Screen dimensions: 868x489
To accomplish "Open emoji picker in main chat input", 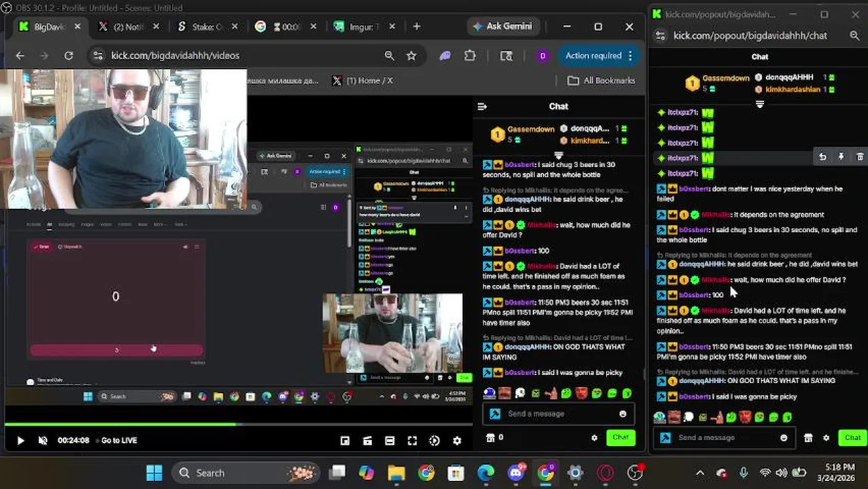I will 623,414.
